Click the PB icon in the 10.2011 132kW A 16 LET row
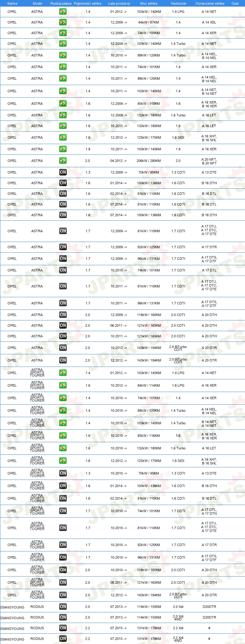 click(x=63, y=126)
